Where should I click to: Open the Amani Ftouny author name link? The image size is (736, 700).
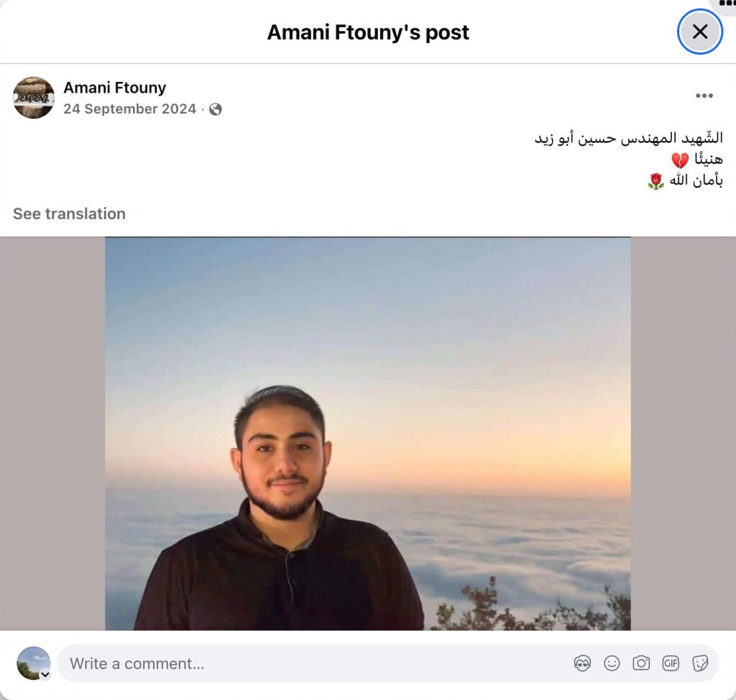point(114,88)
